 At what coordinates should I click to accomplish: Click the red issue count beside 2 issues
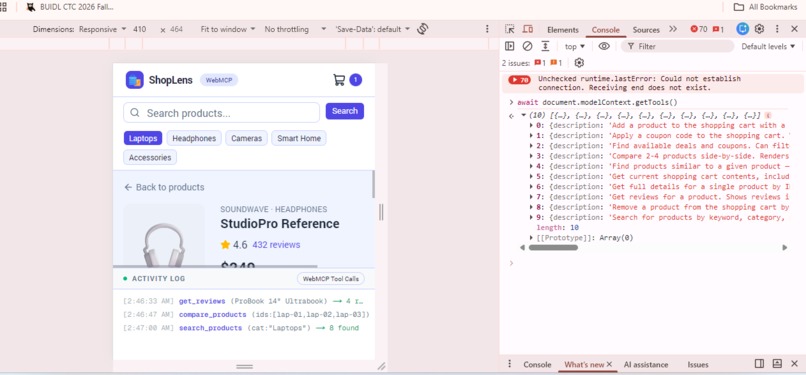(x=540, y=63)
